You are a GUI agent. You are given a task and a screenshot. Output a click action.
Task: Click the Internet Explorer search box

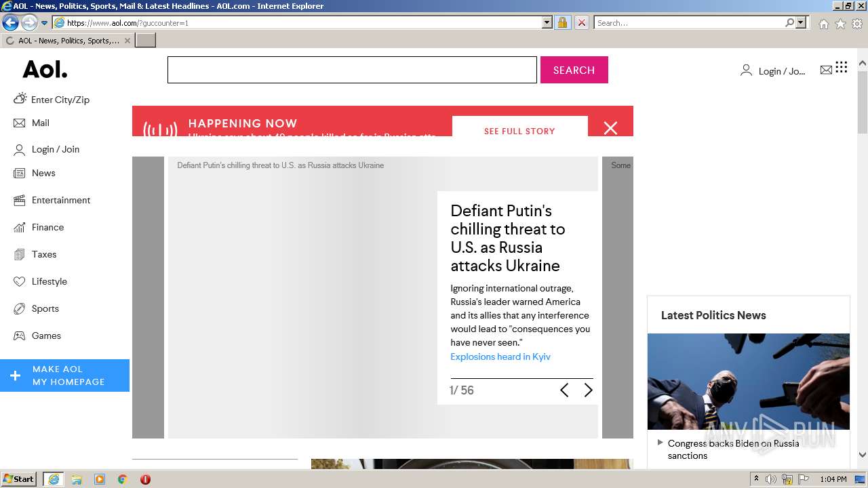click(689, 22)
